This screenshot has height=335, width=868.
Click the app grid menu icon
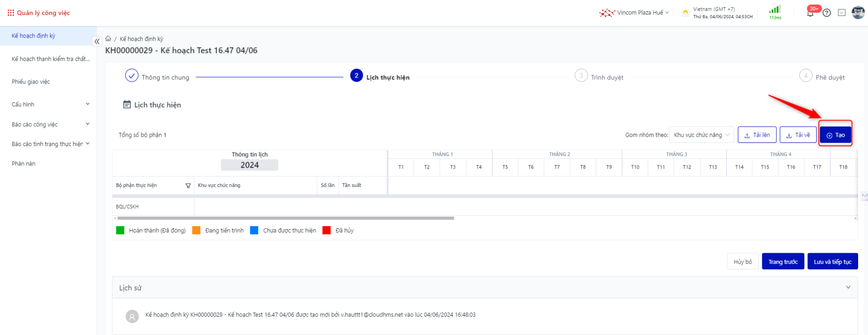click(x=10, y=13)
